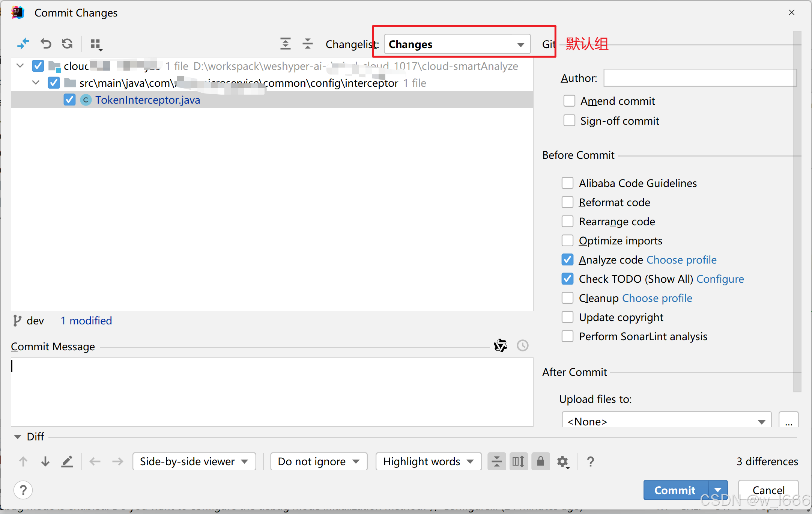
Task: Open the Diff settings gear icon
Action: pos(563,461)
